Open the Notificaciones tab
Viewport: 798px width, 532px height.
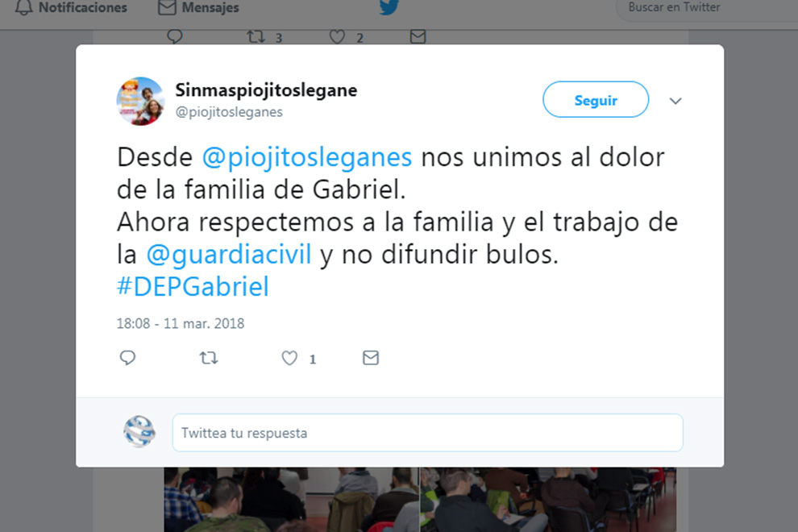tap(71, 7)
